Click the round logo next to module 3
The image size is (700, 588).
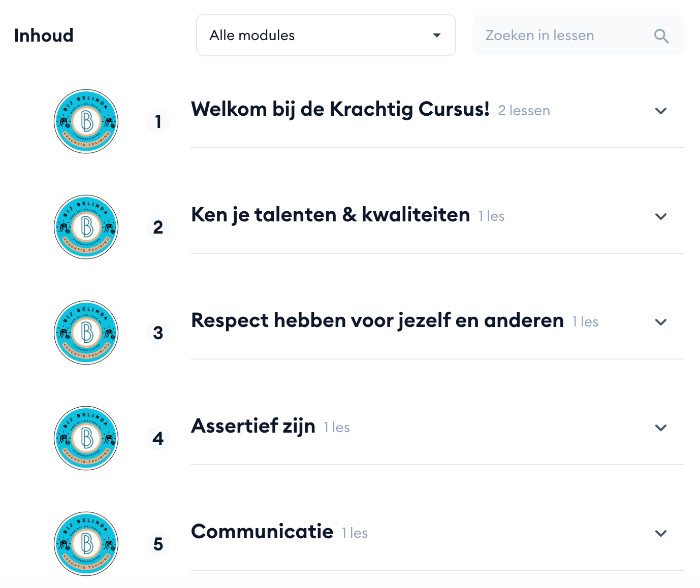[86, 333]
